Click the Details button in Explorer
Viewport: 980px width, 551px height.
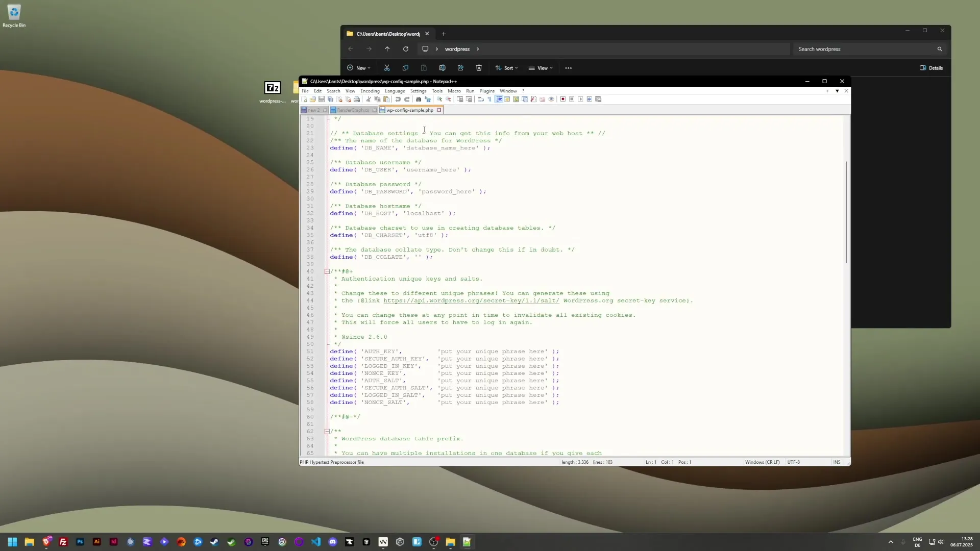coord(931,68)
